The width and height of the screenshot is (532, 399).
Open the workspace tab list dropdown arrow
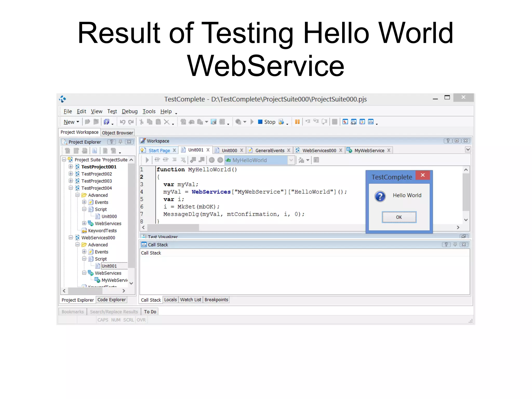(468, 150)
